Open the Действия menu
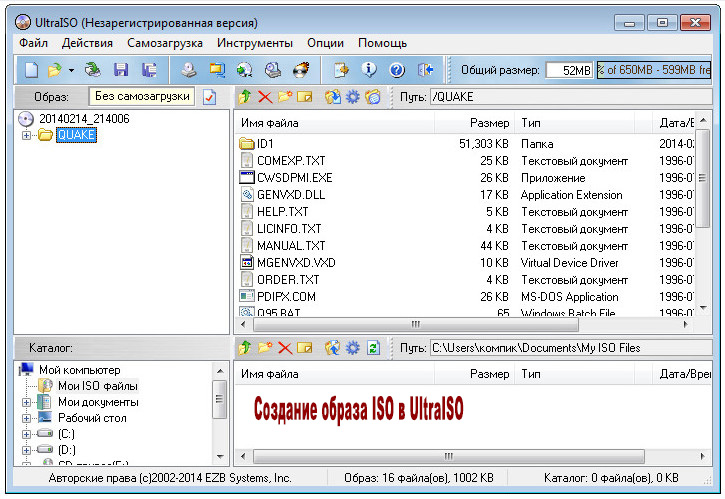The image size is (725, 499). click(x=87, y=43)
